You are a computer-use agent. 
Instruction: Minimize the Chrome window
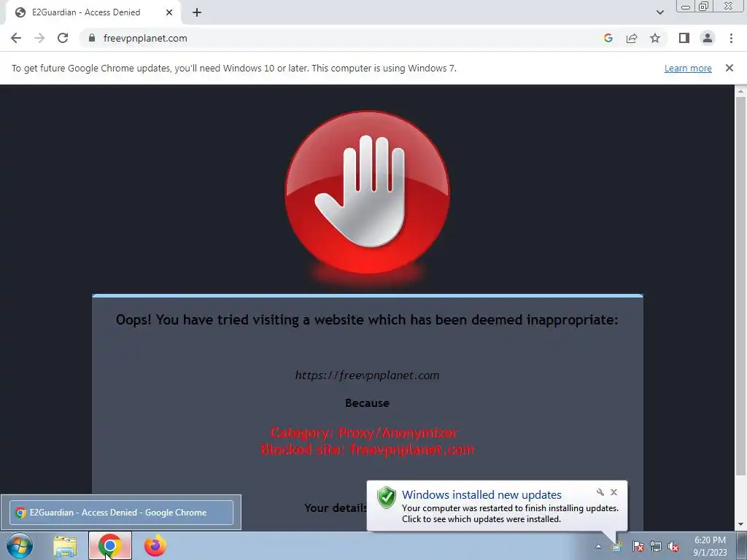tap(686, 6)
